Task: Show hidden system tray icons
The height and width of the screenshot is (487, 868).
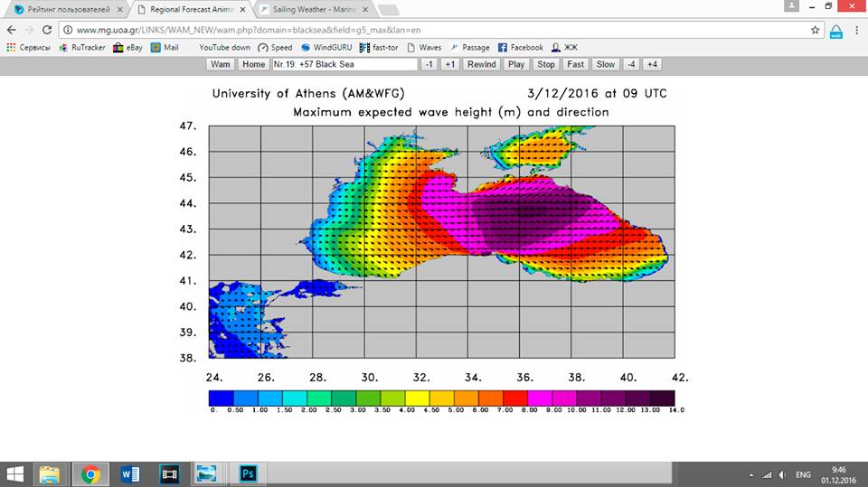Action: tap(751, 473)
